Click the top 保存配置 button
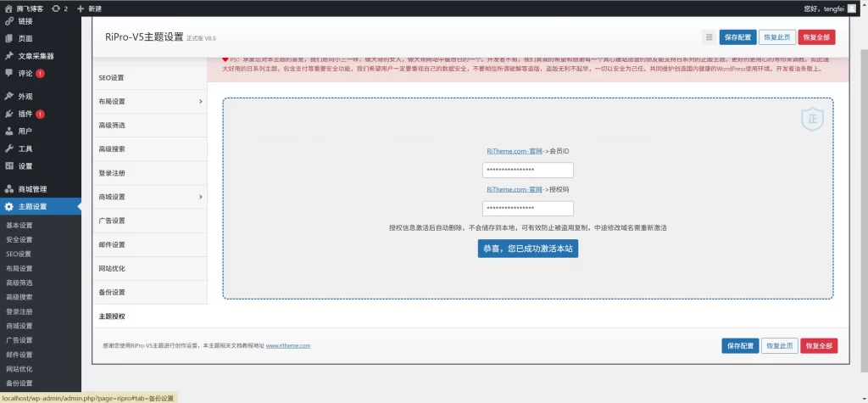This screenshot has height=403, width=868. point(738,37)
